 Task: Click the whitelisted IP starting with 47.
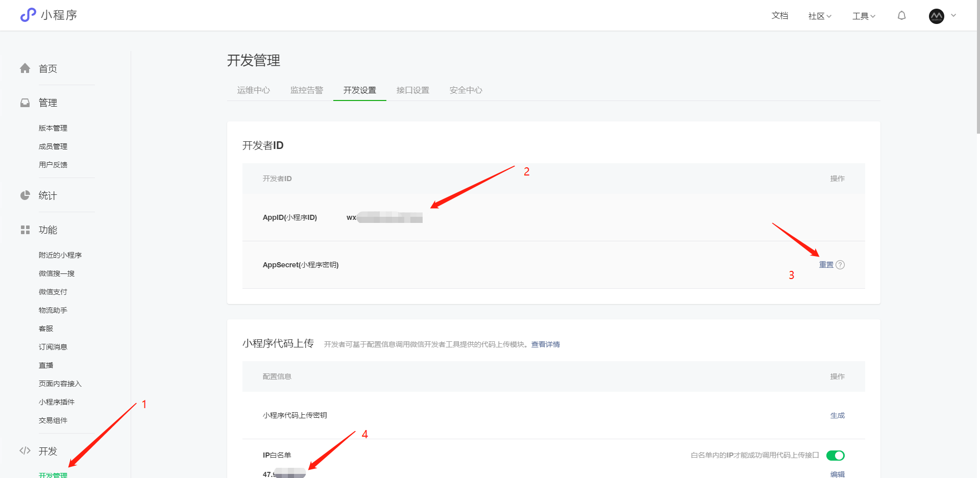pos(284,473)
